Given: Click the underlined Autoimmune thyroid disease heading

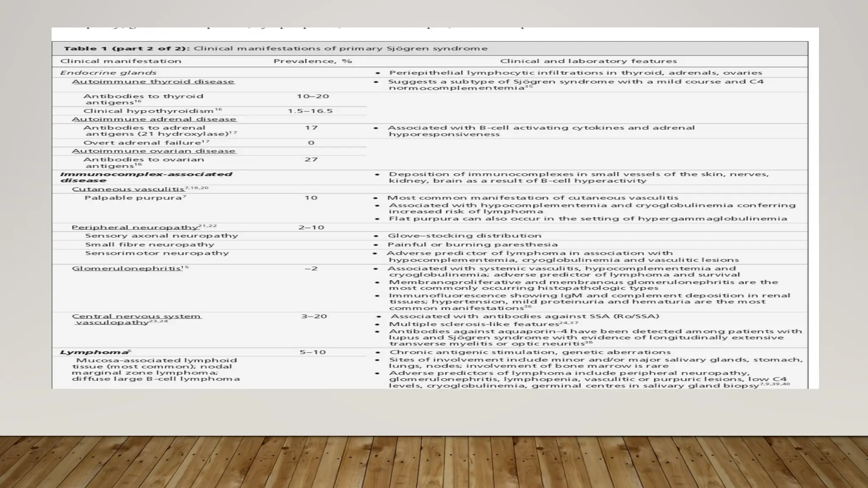Looking at the screenshot, I should (x=153, y=82).
